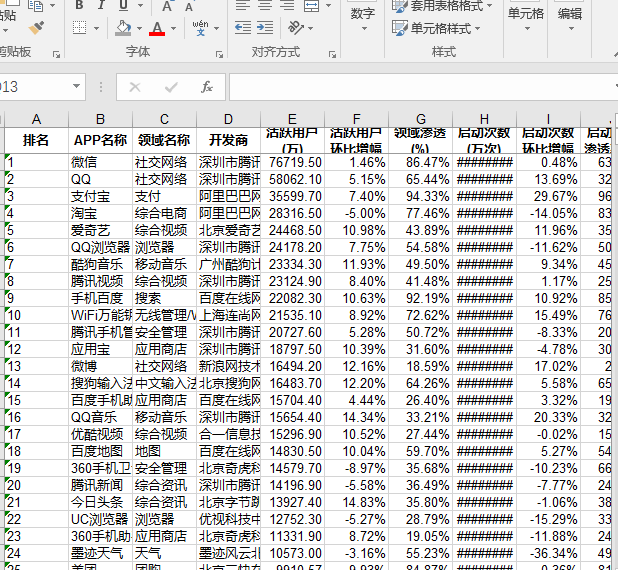
Task: Open underline style dropdown arrow
Action: [x=140, y=6]
